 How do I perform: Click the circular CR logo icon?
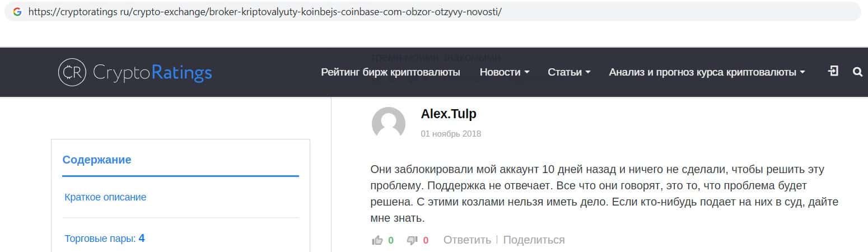pos(72,72)
